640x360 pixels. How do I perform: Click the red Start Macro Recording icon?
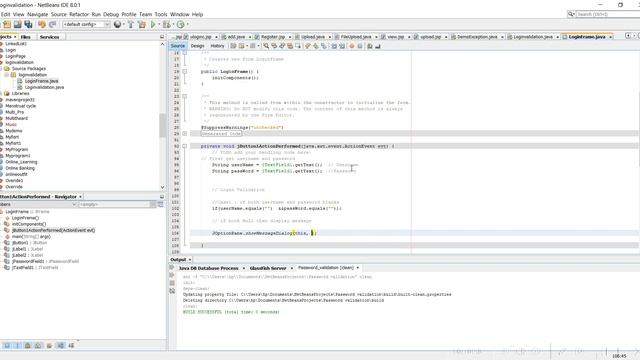pos(352,46)
